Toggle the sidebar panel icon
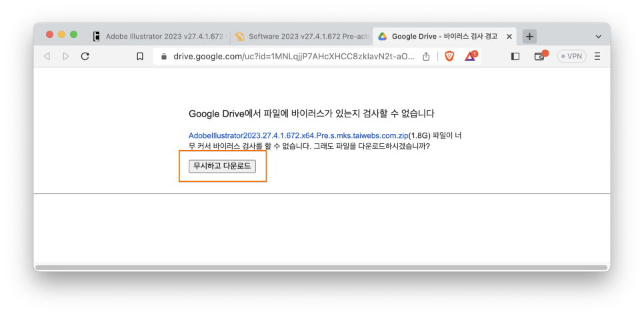The image size is (644, 316). point(515,56)
